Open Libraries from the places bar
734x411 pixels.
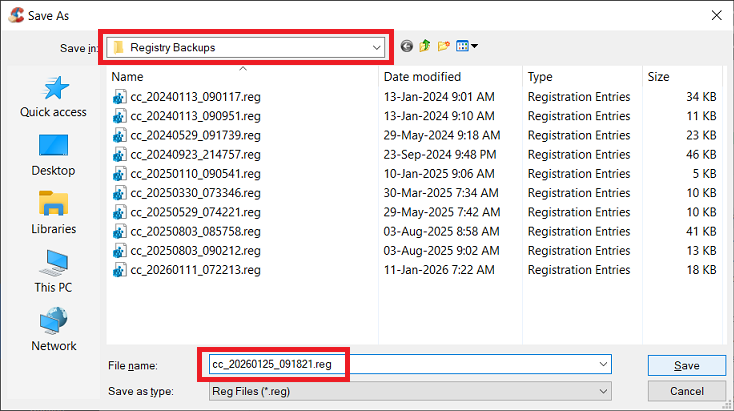(x=53, y=213)
